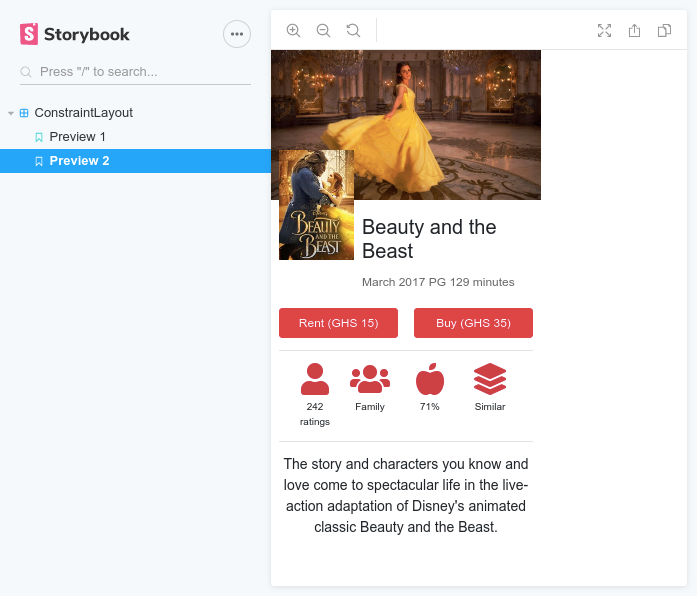Viewport: 697px width, 596px height.
Task: Zoom in the preview canvas
Action: [293, 31]
